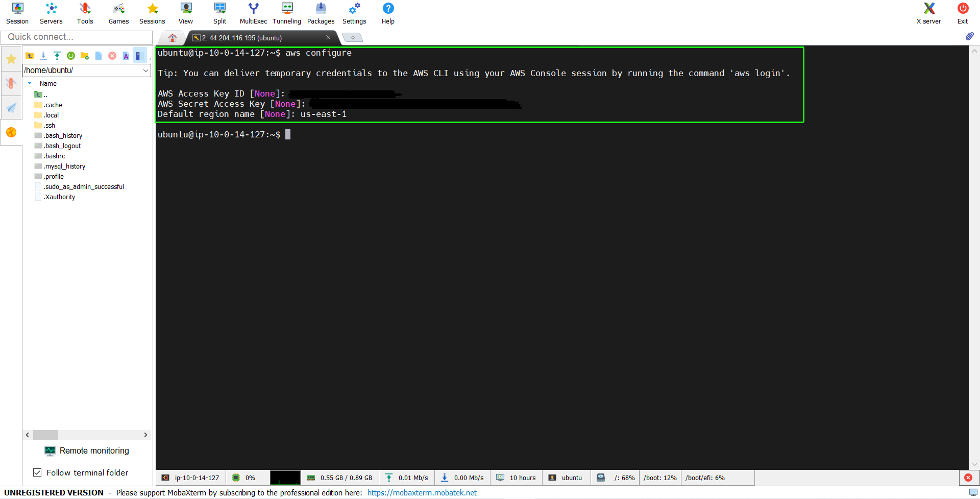
Task: Select the .local folder
Action: coord(46,115)
